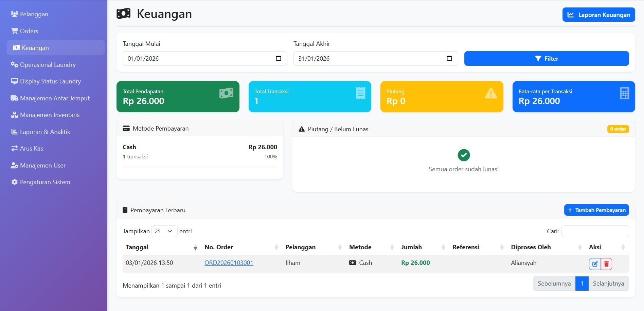Viewport: 644px width, 311px height.
Task: Go to Selanjutnya pagination page
Action: pos(608,284)
